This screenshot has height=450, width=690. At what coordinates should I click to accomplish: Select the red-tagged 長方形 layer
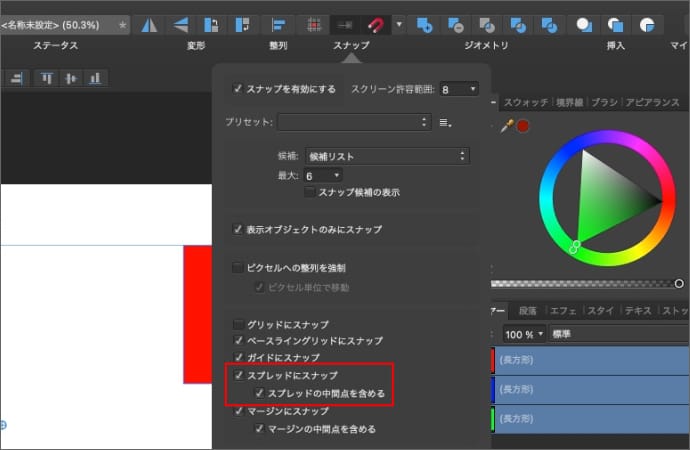pos(590,360)
